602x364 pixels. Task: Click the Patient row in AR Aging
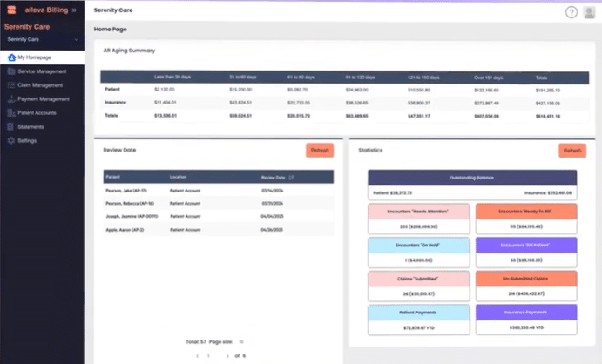click(x=344, y=90)
